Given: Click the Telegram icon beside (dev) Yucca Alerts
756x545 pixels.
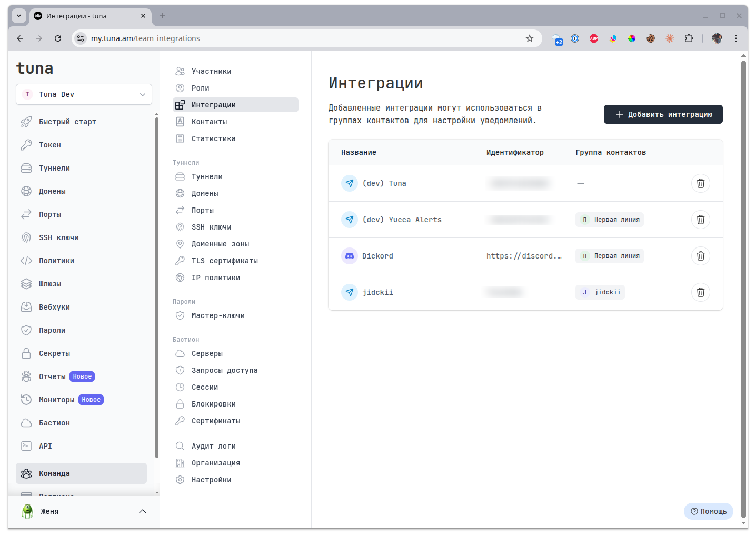Looking at the screenshot, I should (350, 220).
